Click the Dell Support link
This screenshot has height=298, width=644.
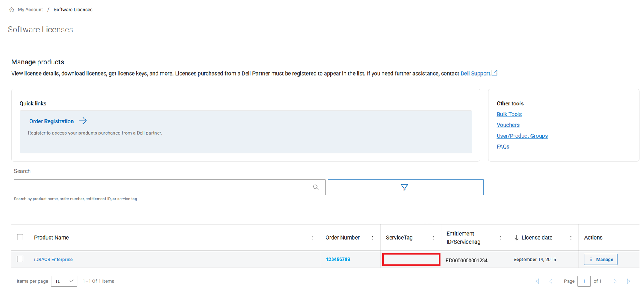(475, 74)
